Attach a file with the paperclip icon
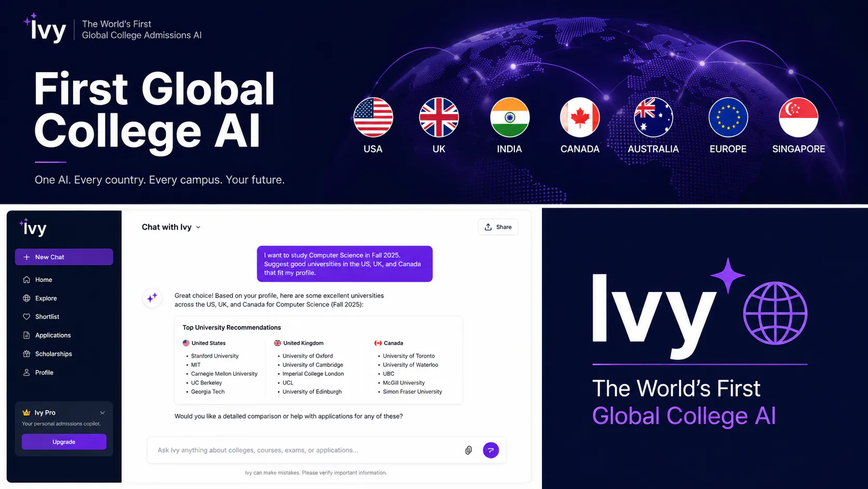The width and height of the screenshot is (868, 489). point(468,450)
